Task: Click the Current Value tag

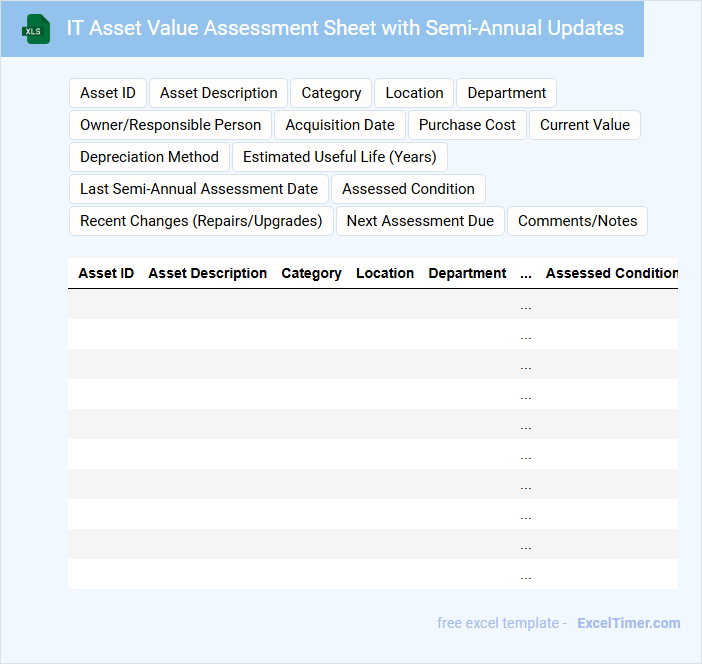Action: tap(585, 125)
